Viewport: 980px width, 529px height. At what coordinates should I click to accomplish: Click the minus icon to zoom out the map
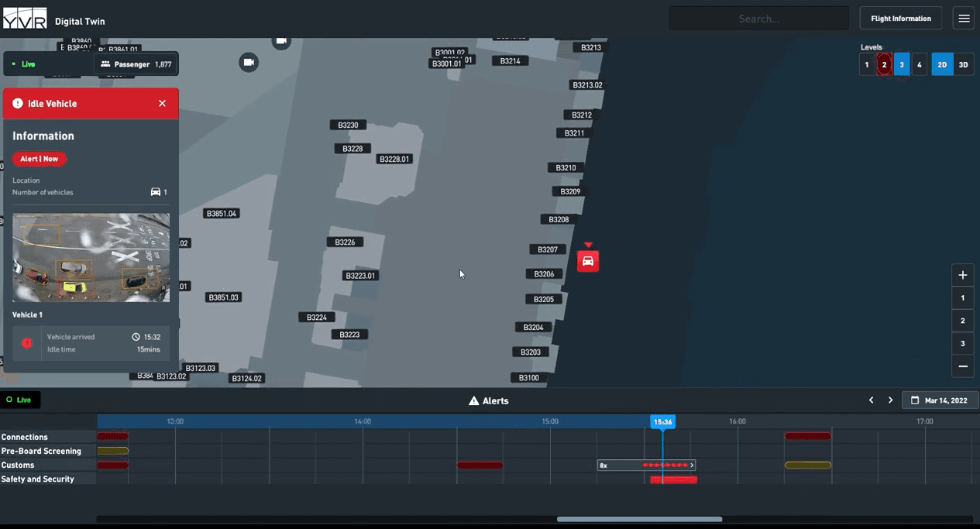pos(962,366)
